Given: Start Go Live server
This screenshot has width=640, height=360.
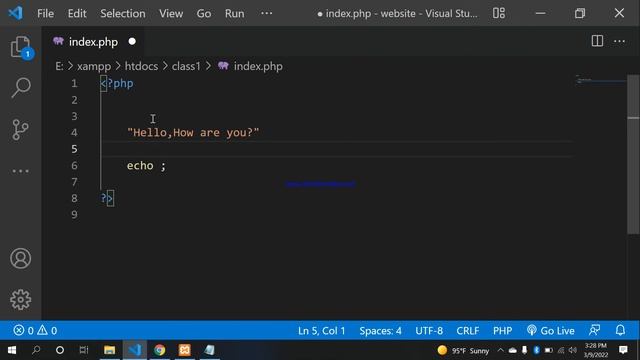Looking at the screenshot, I should 551,330.
